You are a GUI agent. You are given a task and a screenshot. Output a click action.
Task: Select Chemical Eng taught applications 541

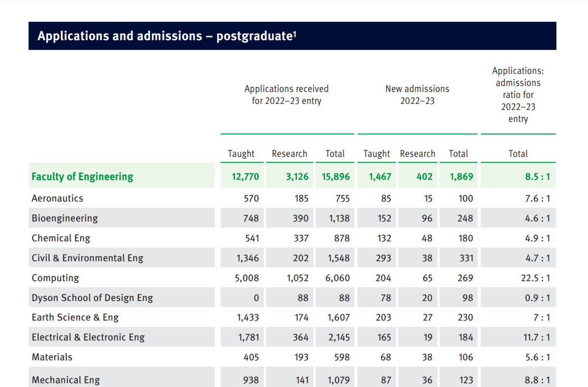coord(252,238)
